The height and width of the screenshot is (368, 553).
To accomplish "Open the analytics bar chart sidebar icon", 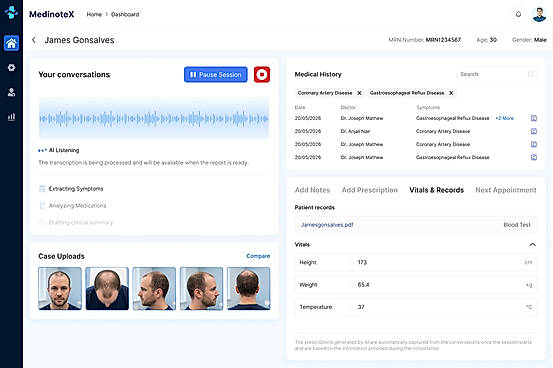I will click(x=11, y=117).
